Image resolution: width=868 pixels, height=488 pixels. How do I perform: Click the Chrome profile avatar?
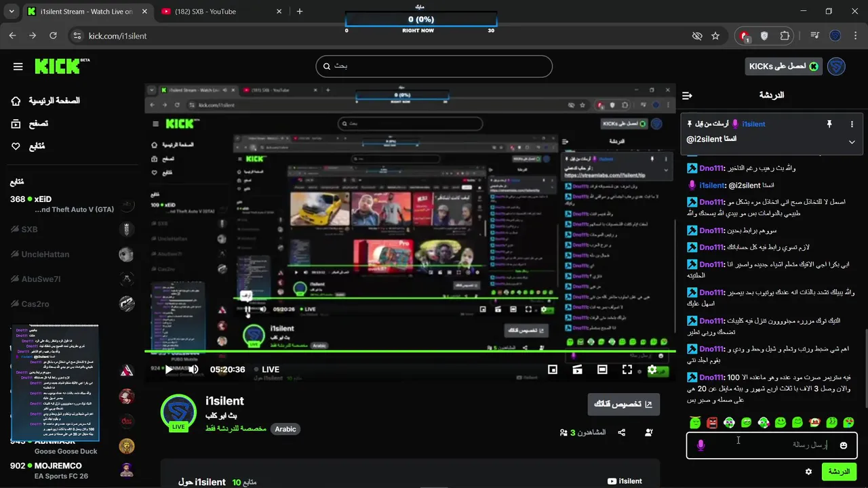835,36
